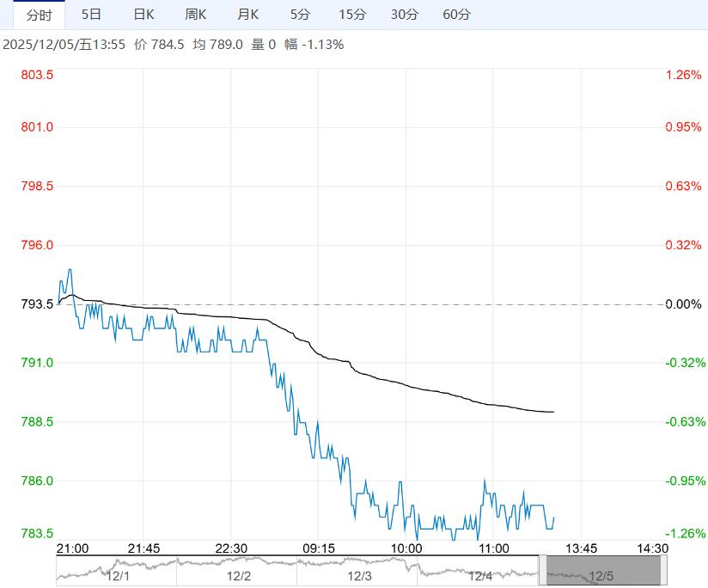The width and height of the screenshot is (708, 588).
Task: Jump to 12/1 in the overview timeline
Action: point(117,575)
